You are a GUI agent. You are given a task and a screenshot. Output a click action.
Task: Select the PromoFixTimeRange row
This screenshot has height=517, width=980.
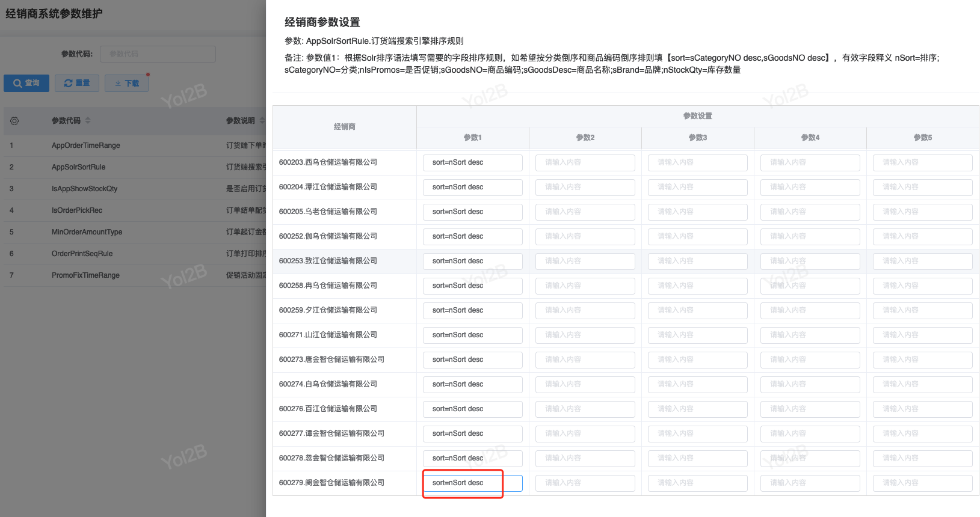pos(135,275)
